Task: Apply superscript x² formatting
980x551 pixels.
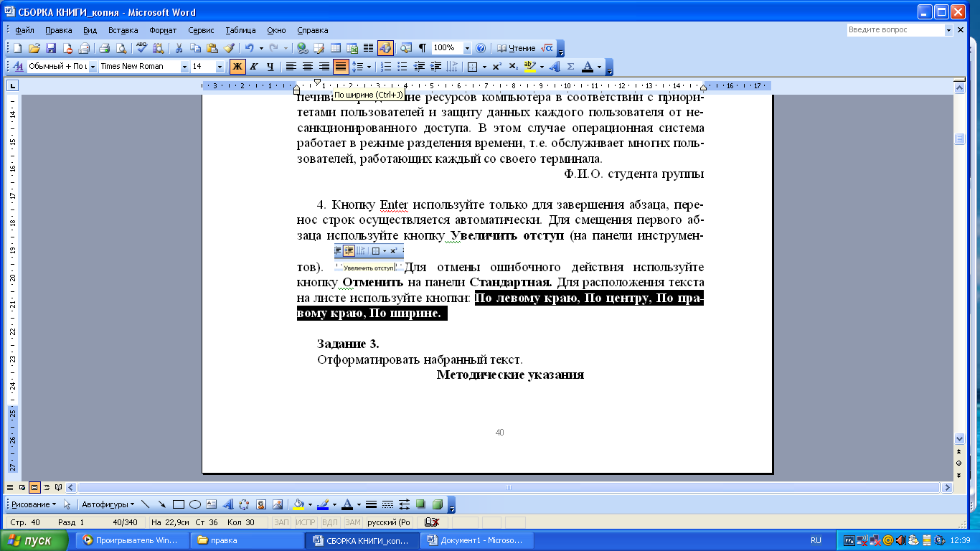Action: pyautogui.click(x=496, y=66)
